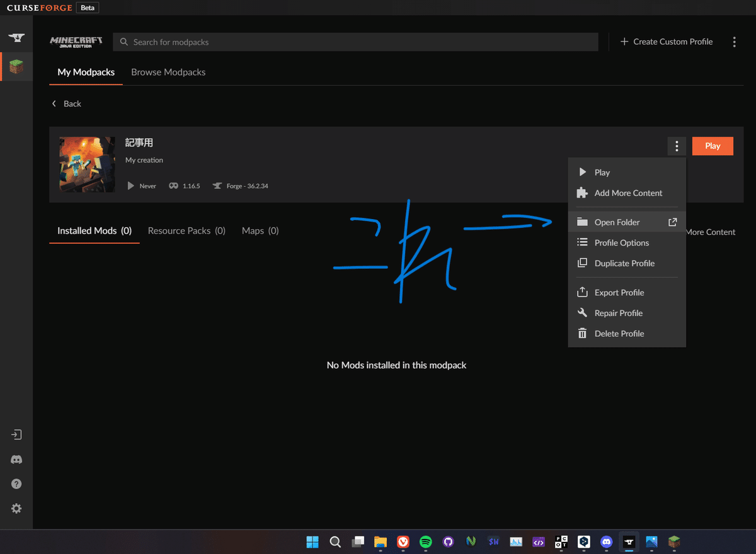Open the Discord icon in the left sidebar
756x554 pixels.
[x=16, y=460]
